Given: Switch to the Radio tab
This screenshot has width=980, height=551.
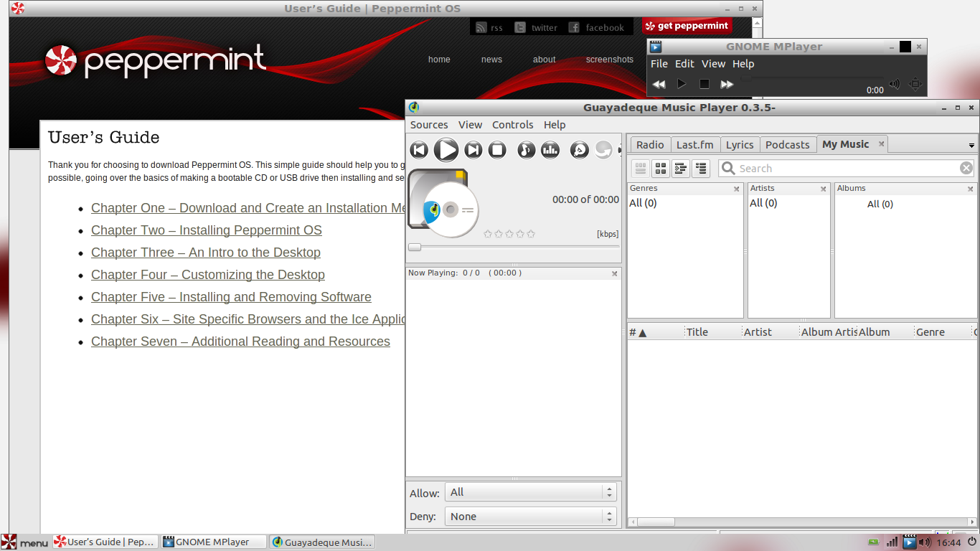Looking at the screenshot, I should pyautogui.click(x=650, y=144).
